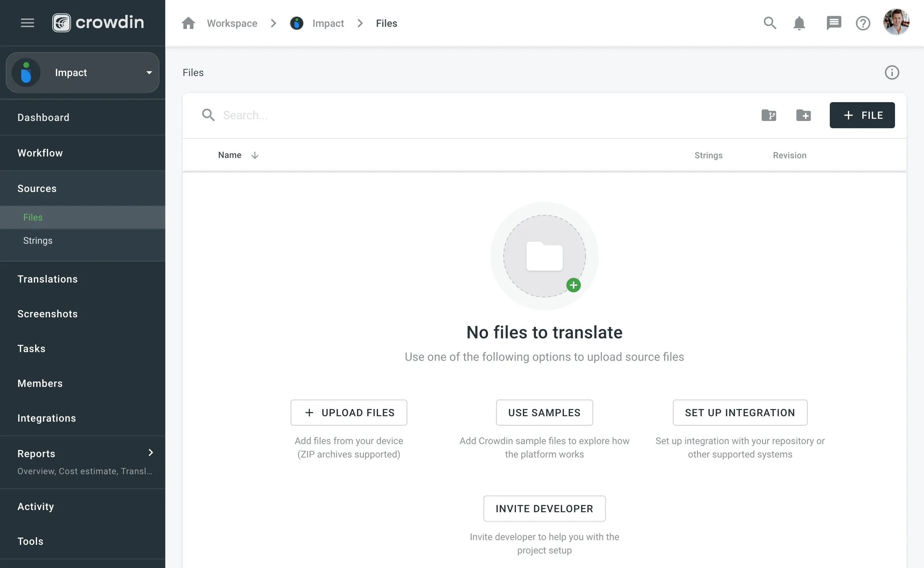The image size is (924, 568).
Task: Click the help question mark icon
Action: [863, 23]
